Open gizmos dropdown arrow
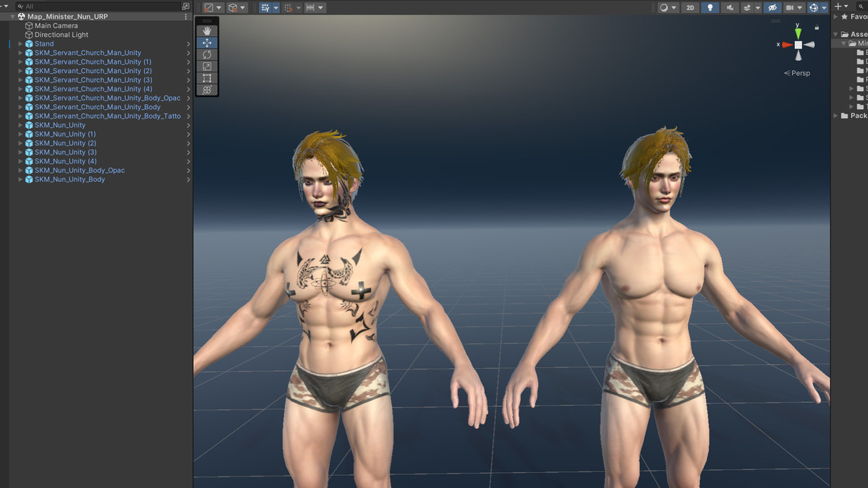 824,7
